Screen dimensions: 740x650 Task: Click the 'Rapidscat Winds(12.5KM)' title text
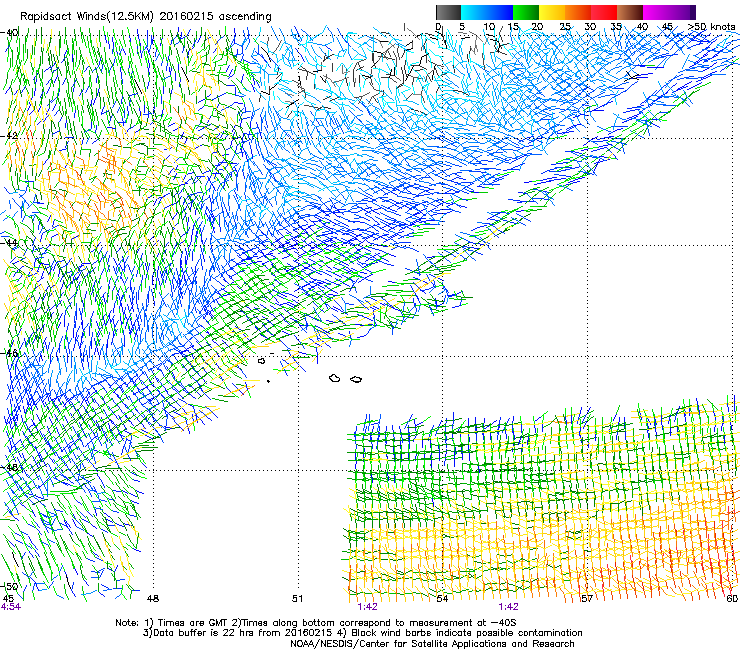(x=87, y=17)
